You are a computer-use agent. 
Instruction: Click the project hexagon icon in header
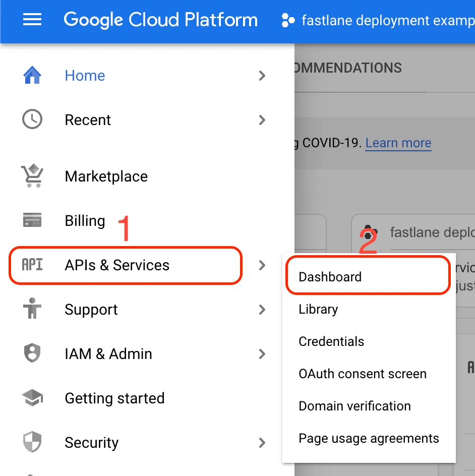tap(288, 20)
